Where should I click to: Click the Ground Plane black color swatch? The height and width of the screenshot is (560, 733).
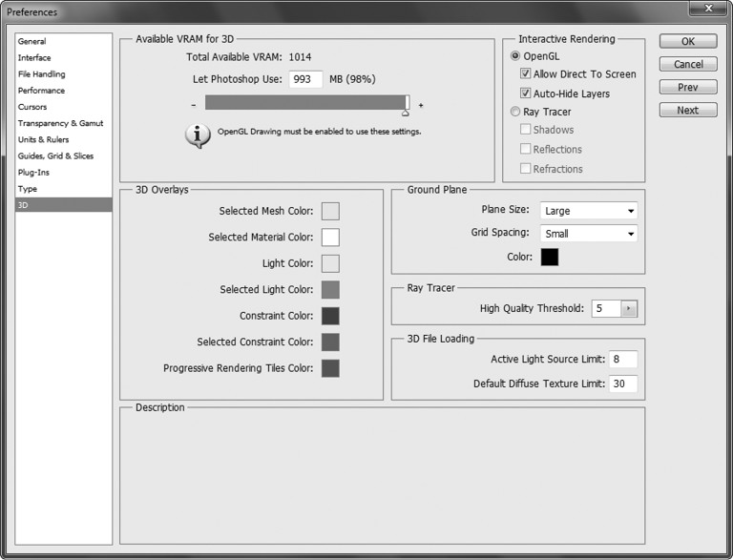(x=549, y=257)
